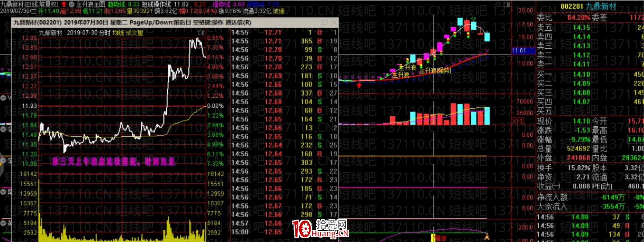The width and height of the screenshot is (644, 242).
Task: Click the 11.93 previous close label on the intraday axis
Action: pos(29,106)
